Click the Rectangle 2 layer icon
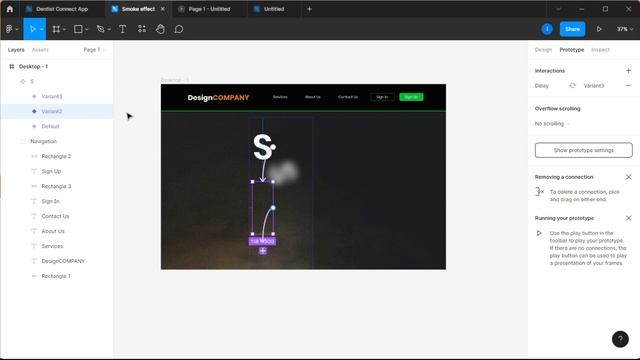This screenshot has width=640, height=360. [34, 156]
